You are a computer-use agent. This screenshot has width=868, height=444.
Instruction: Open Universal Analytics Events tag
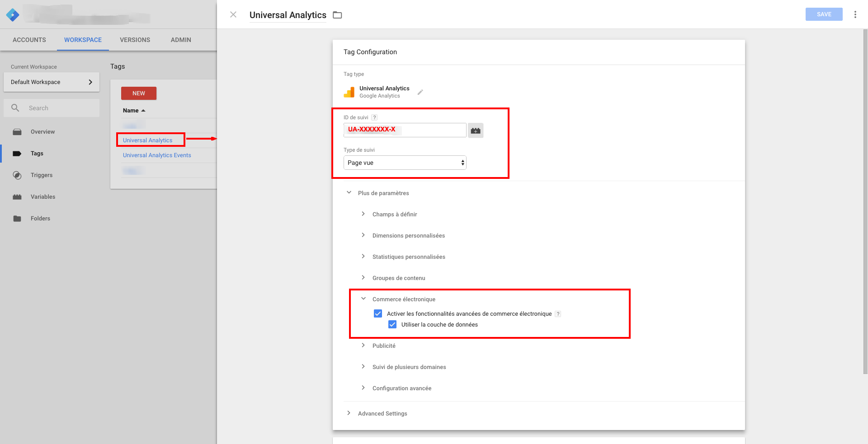[x=157, y=155]
